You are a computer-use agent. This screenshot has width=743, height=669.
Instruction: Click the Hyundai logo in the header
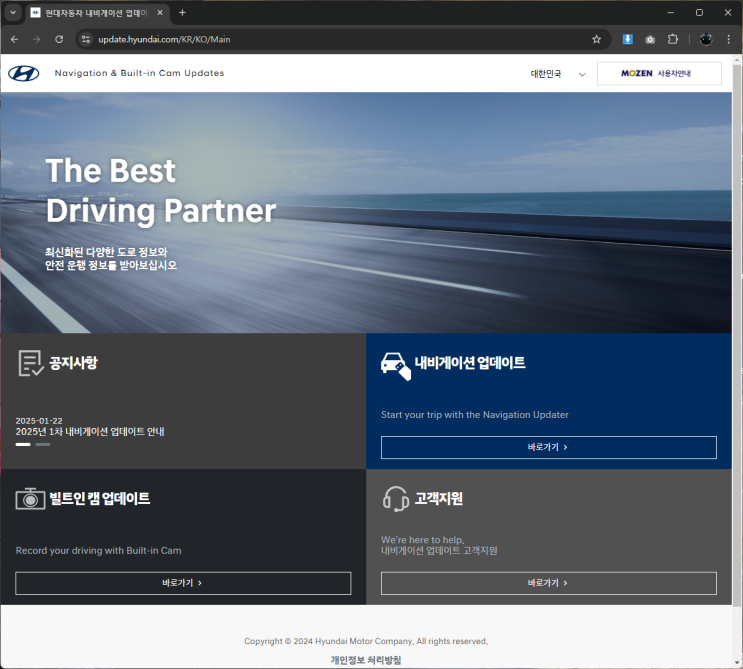coord(24,73)
